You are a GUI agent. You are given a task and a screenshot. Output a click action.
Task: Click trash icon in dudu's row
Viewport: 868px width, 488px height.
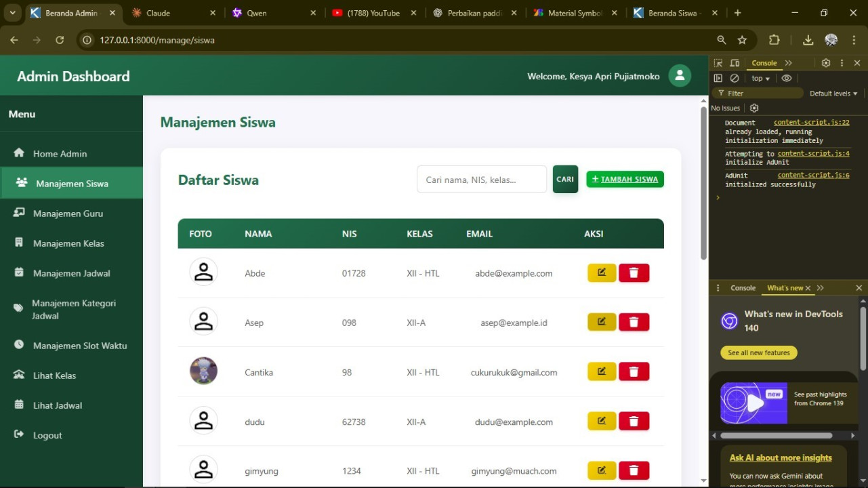634,422
